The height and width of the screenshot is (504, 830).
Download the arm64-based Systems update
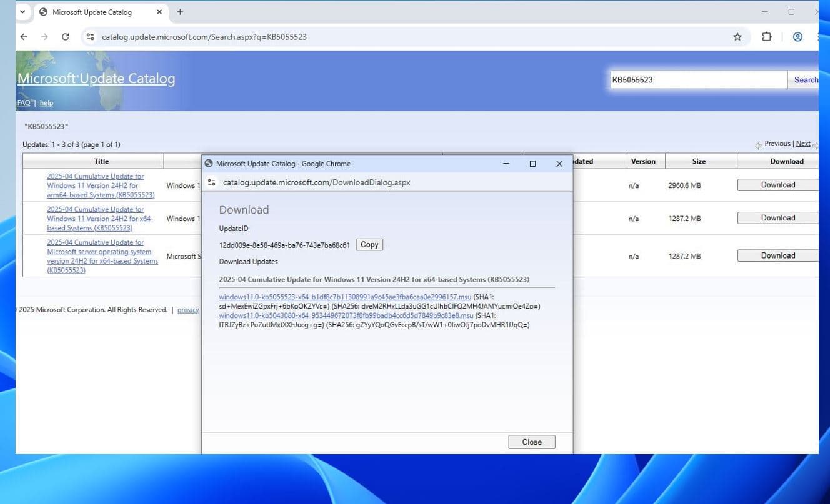(777, 185)
